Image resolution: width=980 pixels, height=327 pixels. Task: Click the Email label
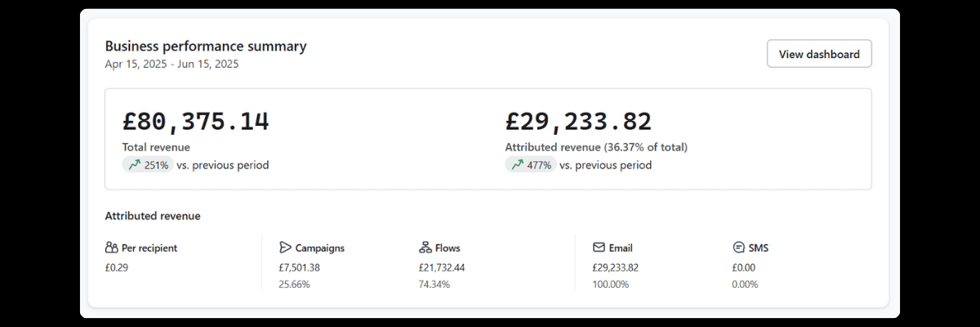621,248
